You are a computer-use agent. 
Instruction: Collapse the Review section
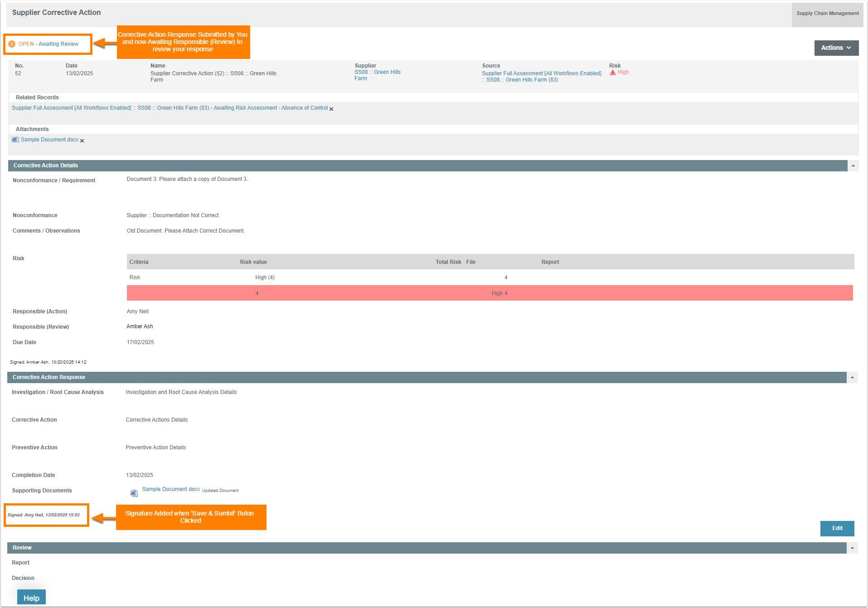coord(852,548)
